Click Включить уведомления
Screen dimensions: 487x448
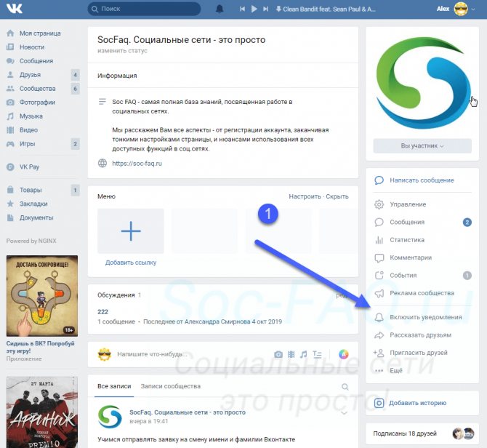[x=425, y=317]
